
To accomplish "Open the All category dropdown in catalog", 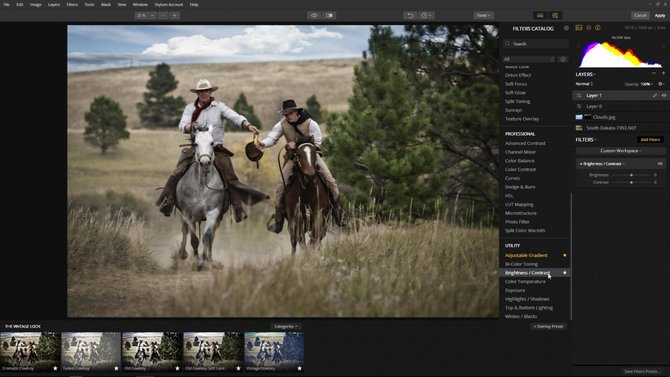I will (x=529, y=59).
